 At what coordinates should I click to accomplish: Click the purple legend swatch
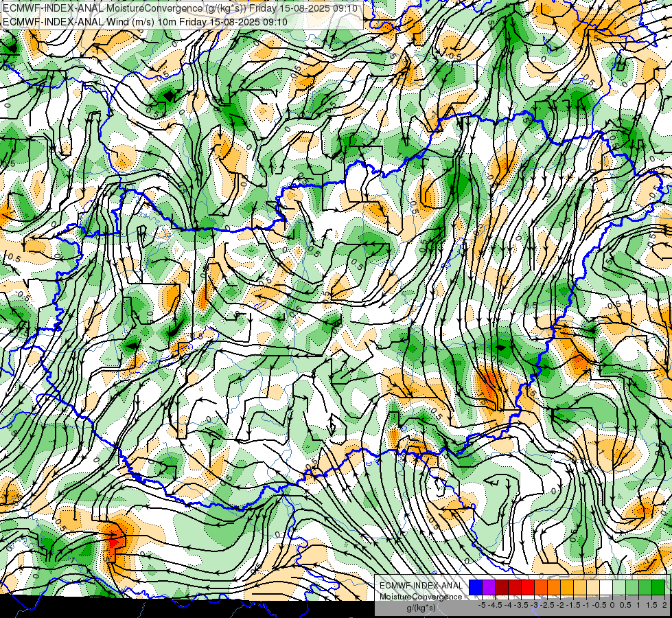pyautogui.click(x=489, y=588)
